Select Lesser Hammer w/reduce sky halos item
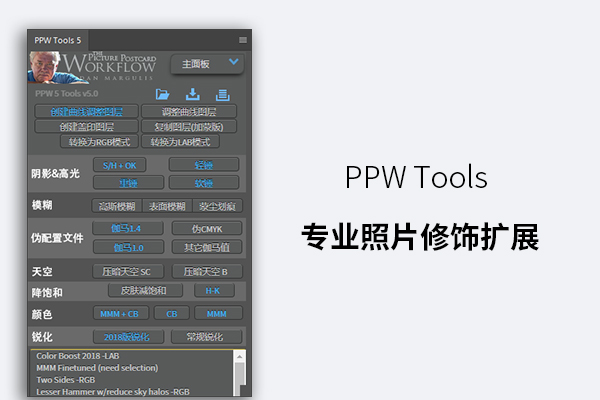Screen dimensions: 600x400 pyautogui.click(x=113, y=392)
